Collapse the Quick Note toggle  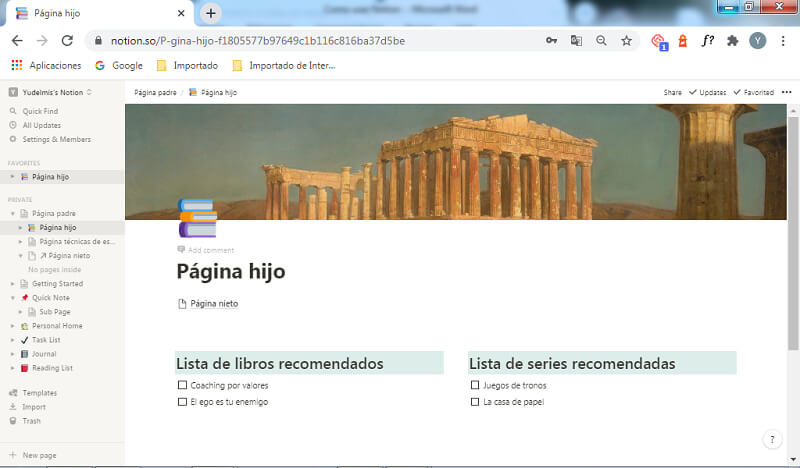point(12,298)
